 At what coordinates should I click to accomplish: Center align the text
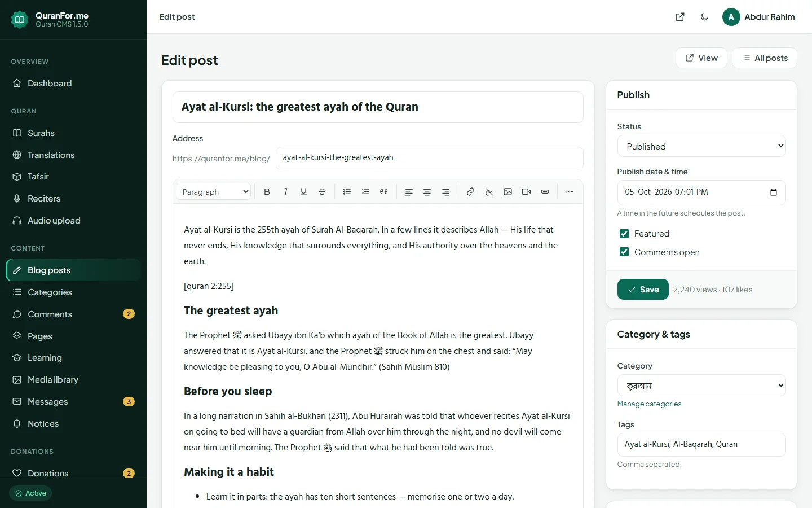click(427, 192)
